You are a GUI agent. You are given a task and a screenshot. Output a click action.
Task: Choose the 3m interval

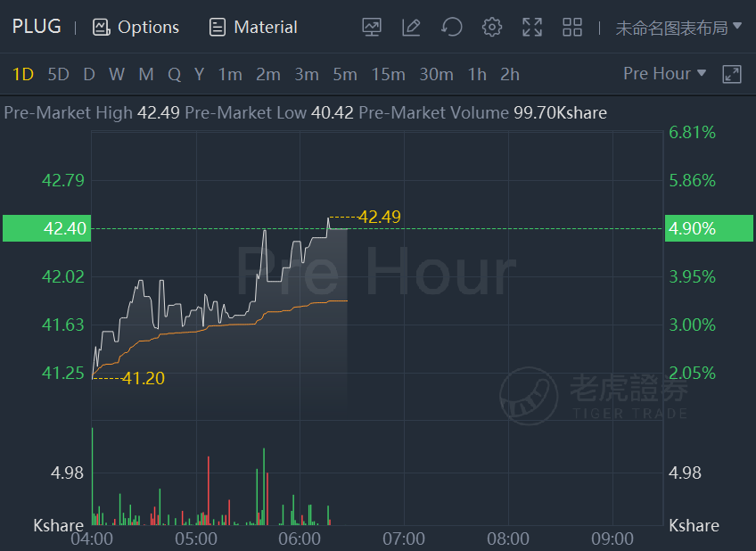tap(307, 75)
